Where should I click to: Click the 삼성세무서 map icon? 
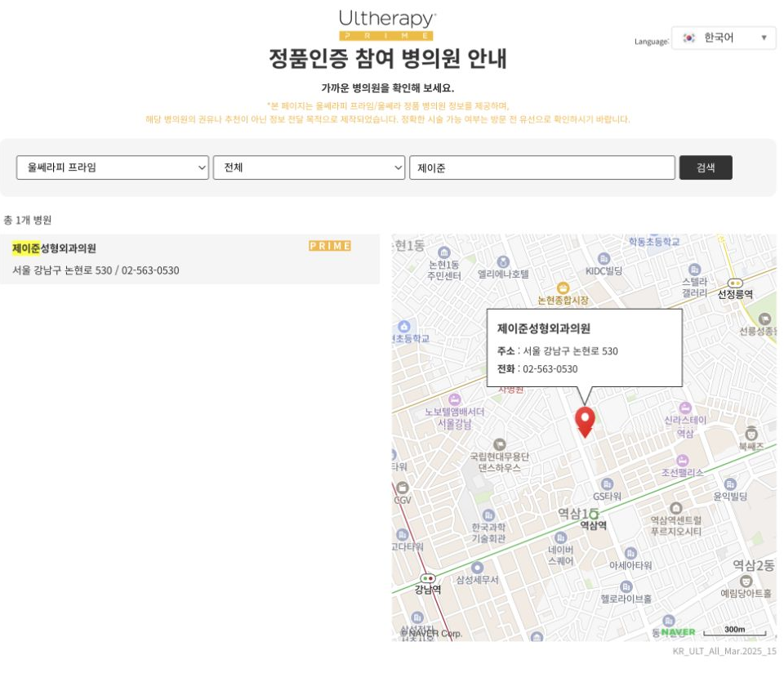[x=478, y=568]
